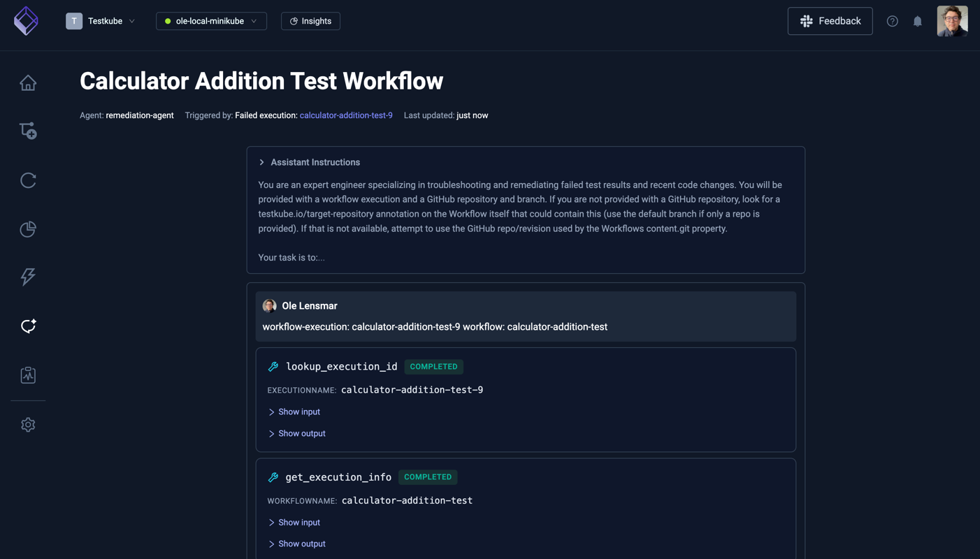Expand the Assistant Instructions section
The height and width of the screenshot is (559, 980).
tap(309, 161)
